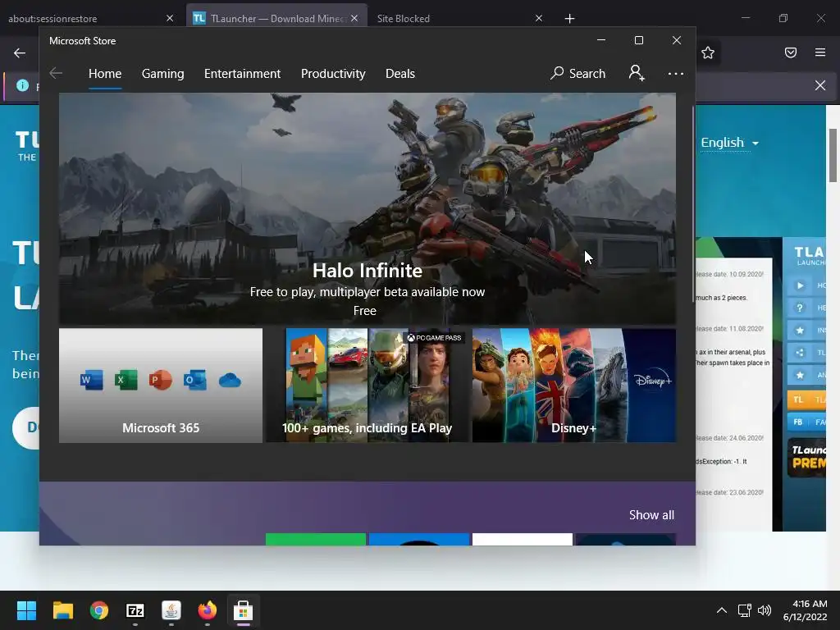Image resolution: width=840 pixels, height=630 pixels.
Task: Click the Microsoft Store scrollbar
Action: (693, 203)
